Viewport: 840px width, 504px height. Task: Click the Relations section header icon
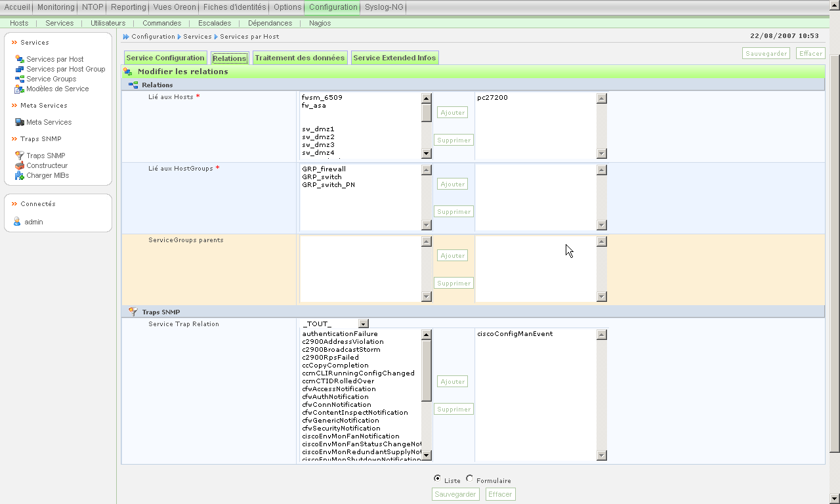point(133,85)
